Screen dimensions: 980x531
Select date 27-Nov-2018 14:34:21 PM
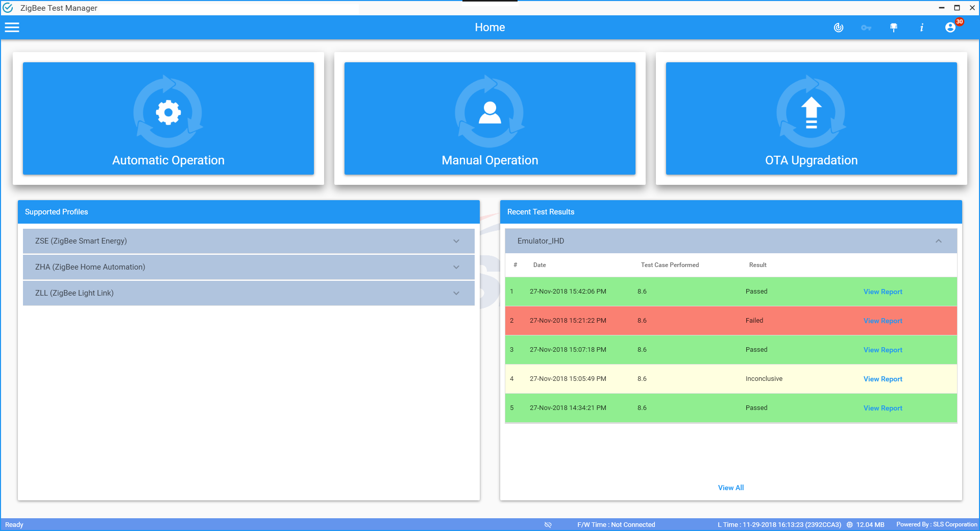point(568,408)
